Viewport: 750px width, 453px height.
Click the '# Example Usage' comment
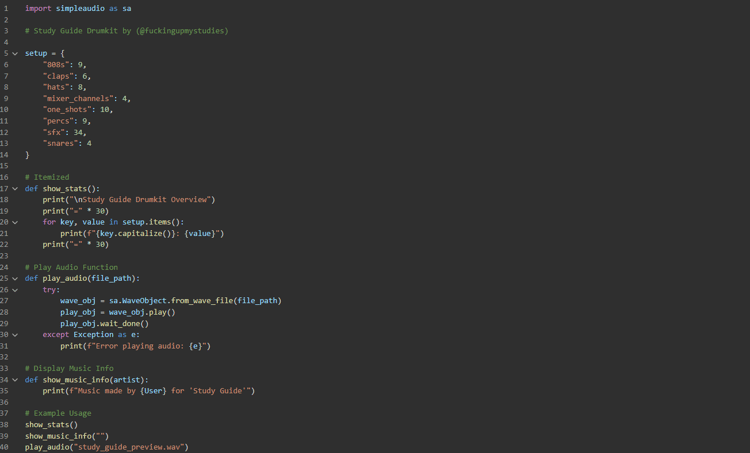[x=58, y=413]
